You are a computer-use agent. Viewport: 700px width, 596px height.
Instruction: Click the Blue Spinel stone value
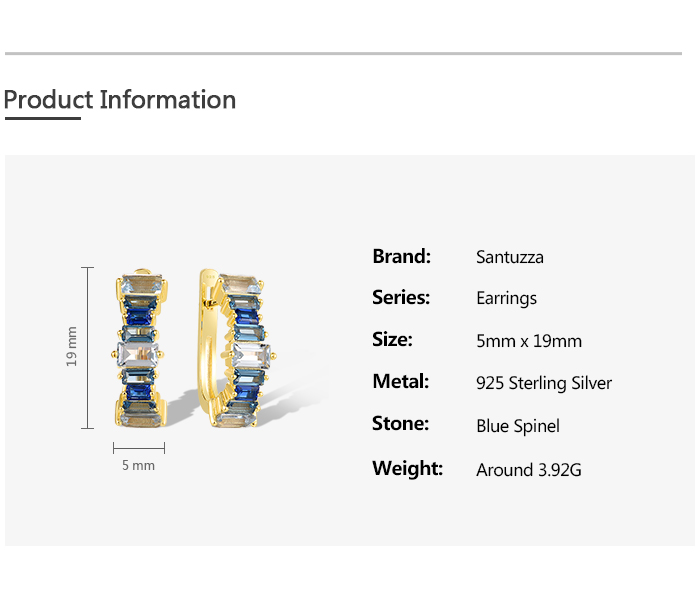click(x=517, y=426)
